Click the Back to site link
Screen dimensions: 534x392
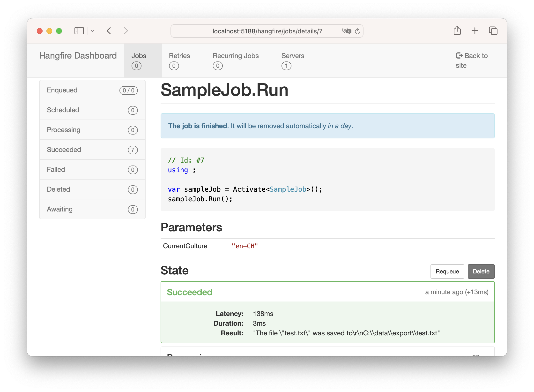(x=471, y=60)
